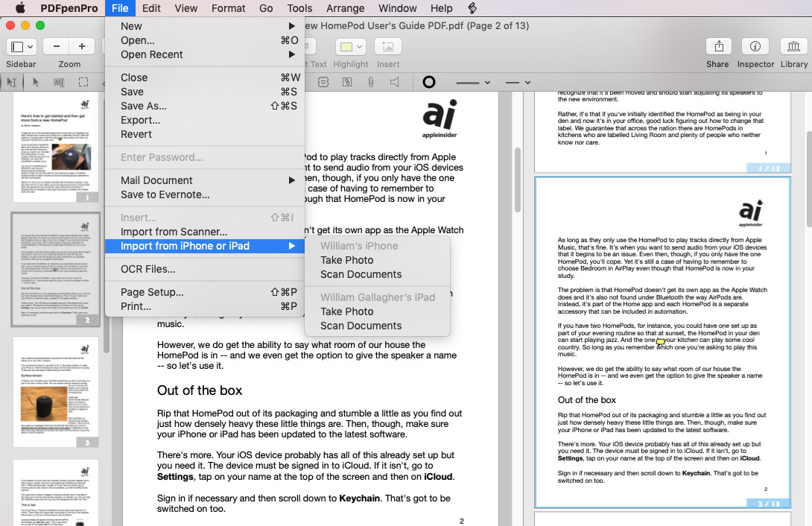Choose OCR Files... menu item

(205, 269)
